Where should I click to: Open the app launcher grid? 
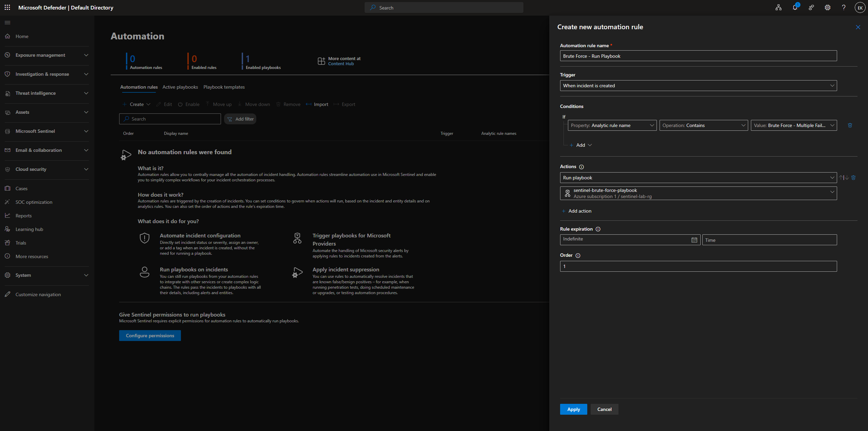[7, 7]
